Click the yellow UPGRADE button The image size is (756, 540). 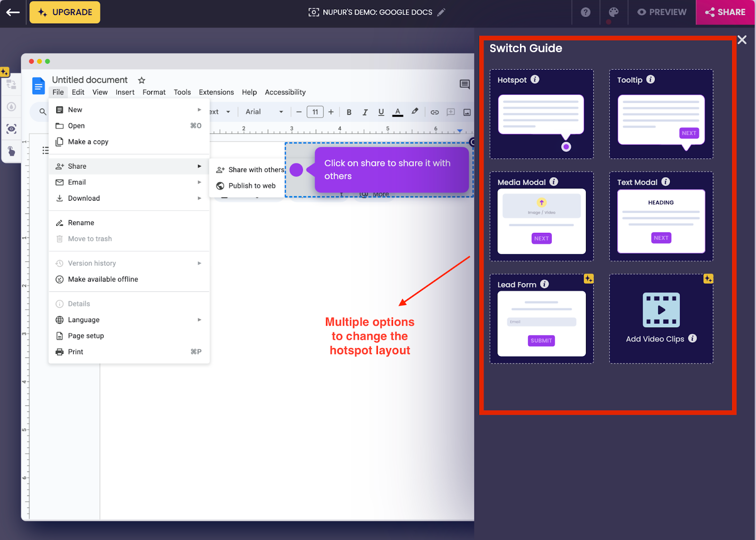tap(65, 12)
